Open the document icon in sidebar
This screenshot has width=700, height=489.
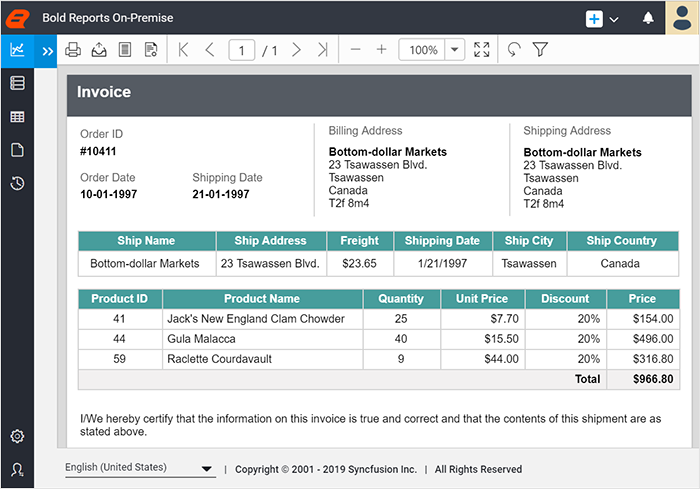[x=17, y=150]
